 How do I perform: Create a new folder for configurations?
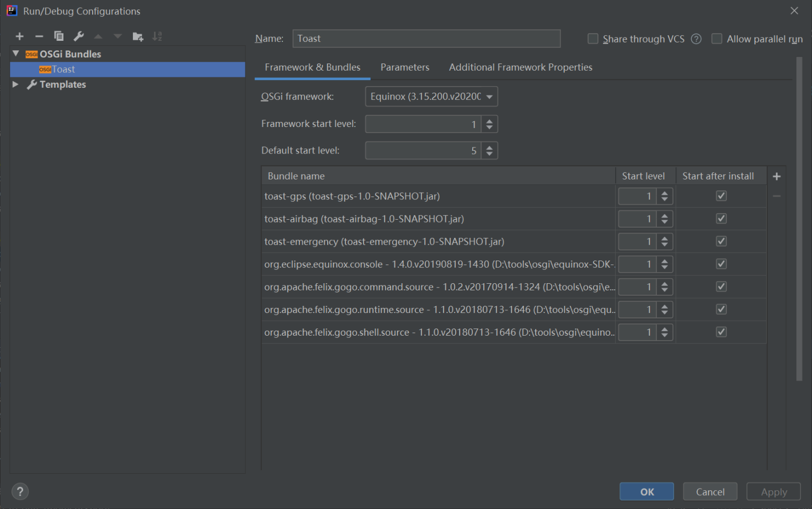pyautogui.click(x=137, y=36)
